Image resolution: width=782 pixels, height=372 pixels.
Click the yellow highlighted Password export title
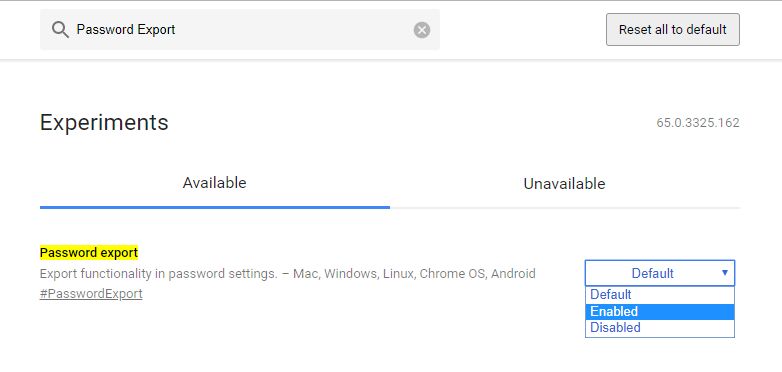pos(89,253)
